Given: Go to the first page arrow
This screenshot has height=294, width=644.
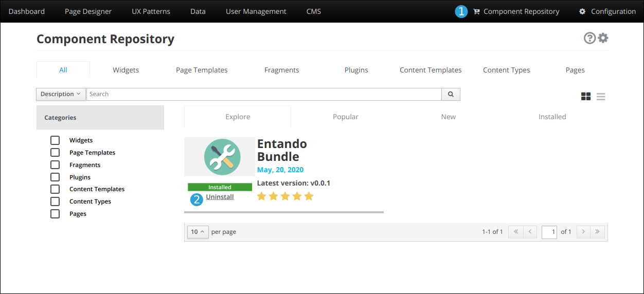Looking at the screenshot, I should 516,232.
